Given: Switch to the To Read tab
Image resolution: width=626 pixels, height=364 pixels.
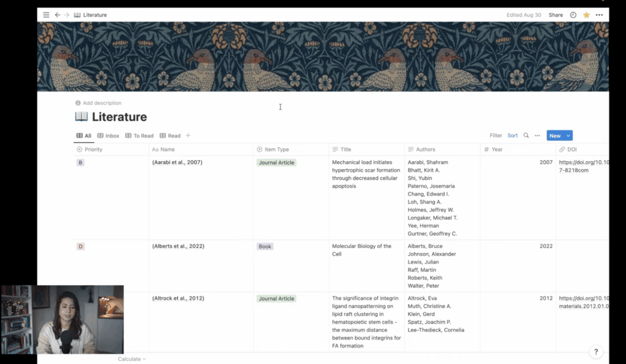Looking at the screenshot, I should (x=139, y=136).
